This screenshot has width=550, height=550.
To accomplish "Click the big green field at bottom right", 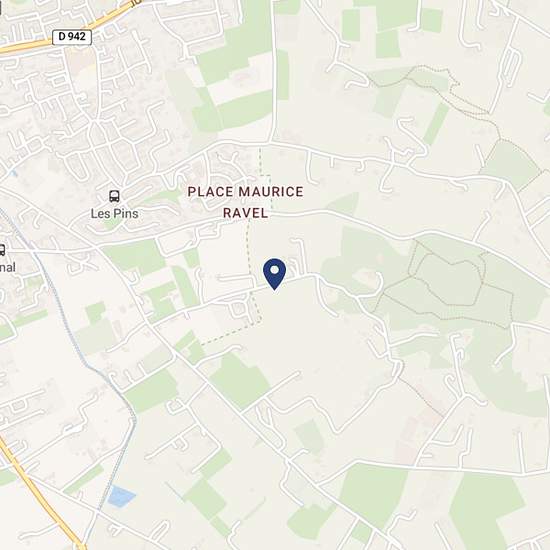I will [486, 509].
